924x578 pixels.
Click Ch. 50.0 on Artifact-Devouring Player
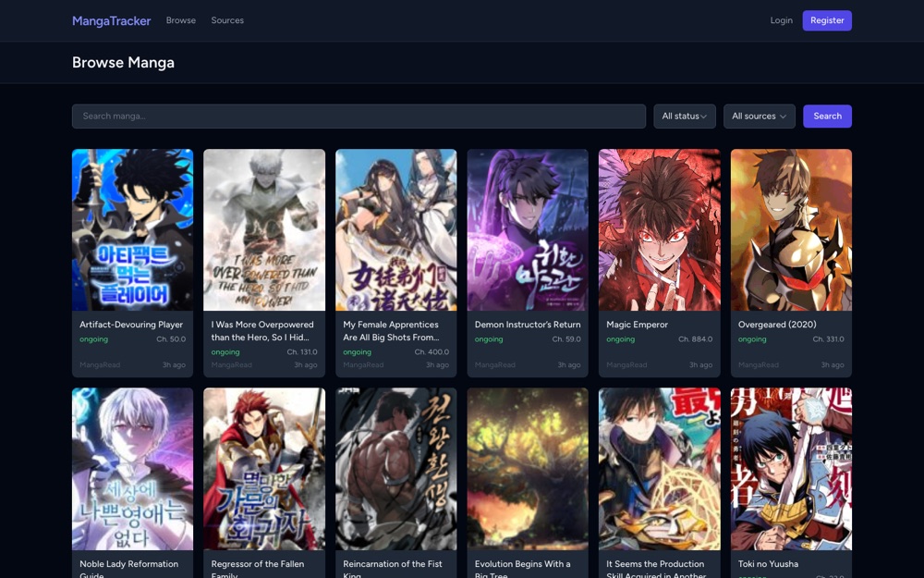[x=171, y=339]
